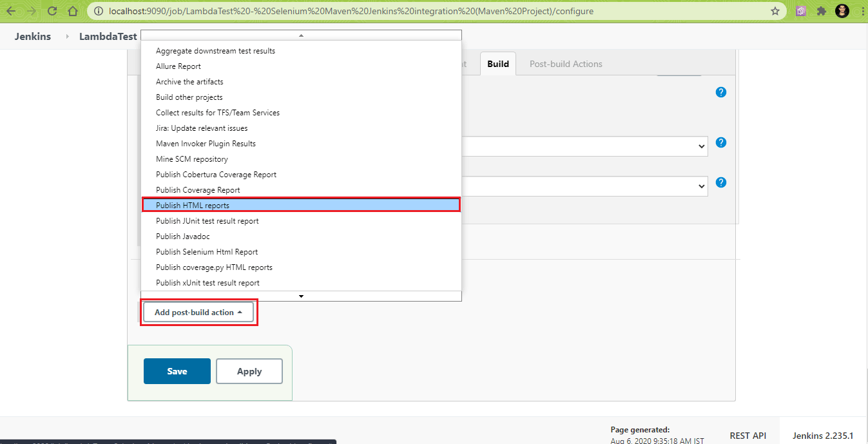The image size is (868, 444).
Task: Open help icon beside second dropdown field
Action: pyautogui.click(x=721, y=182)
